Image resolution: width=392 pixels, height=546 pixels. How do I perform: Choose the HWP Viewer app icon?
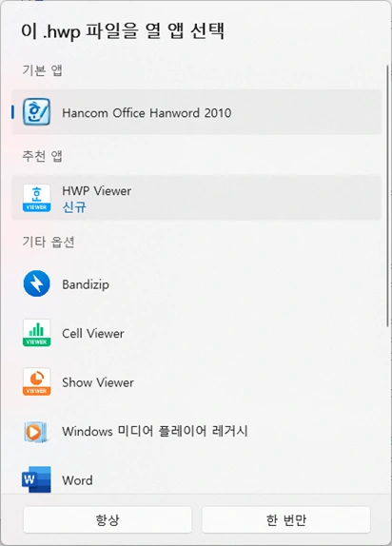coord(36,198)
